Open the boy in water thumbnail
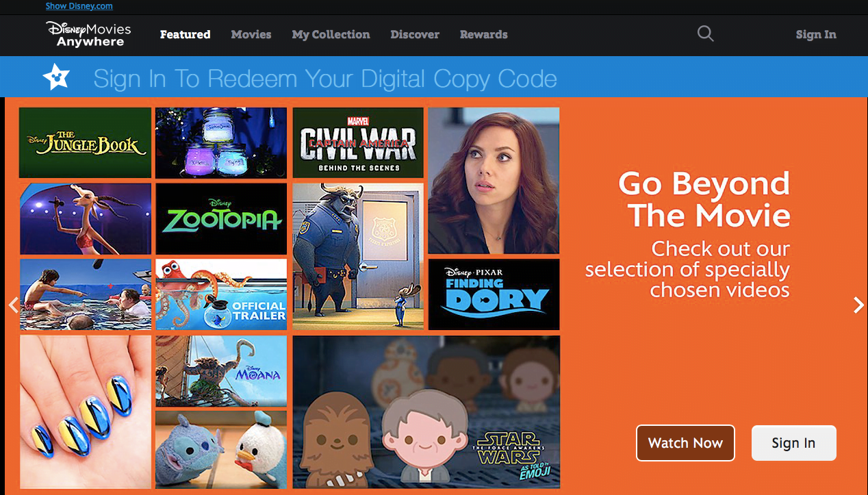Screen dimensions: 868x495 pos(85,294)
